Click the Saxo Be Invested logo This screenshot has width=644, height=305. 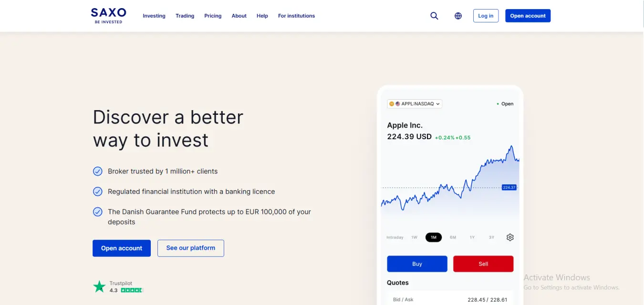(x=108, y=15)
